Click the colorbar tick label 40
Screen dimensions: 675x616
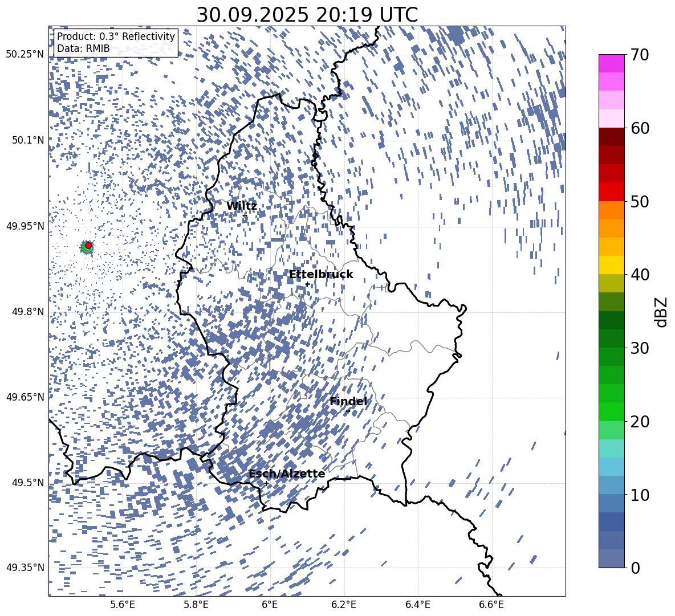[640, 275]
